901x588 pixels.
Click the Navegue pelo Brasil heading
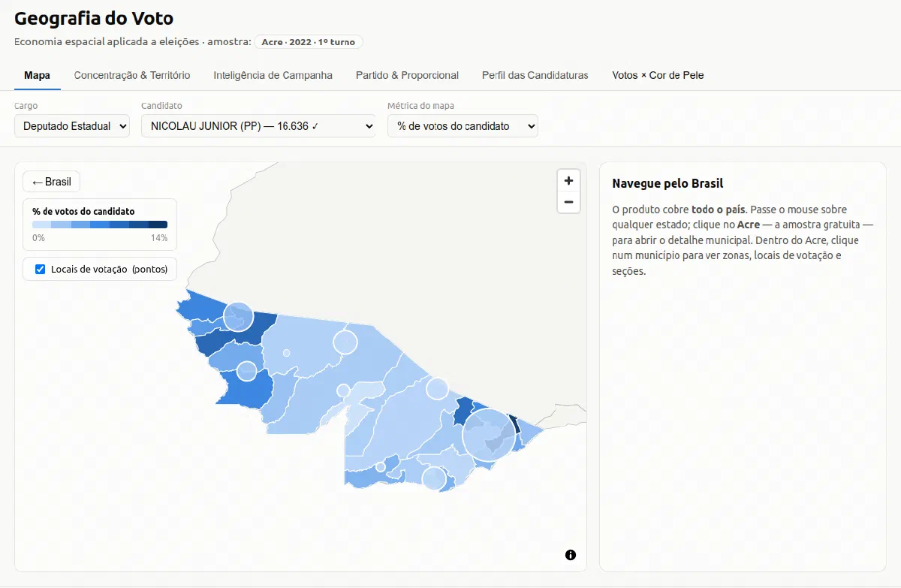(667, 183)
